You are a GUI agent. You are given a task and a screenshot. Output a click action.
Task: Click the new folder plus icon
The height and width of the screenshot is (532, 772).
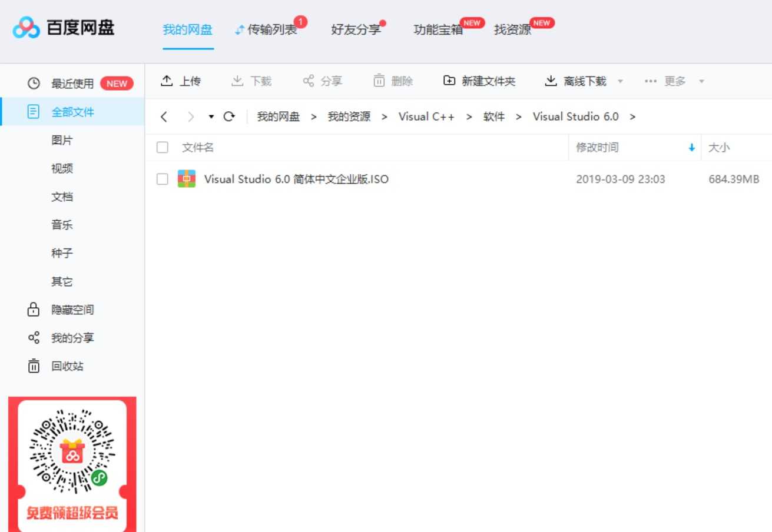point(449,81)
